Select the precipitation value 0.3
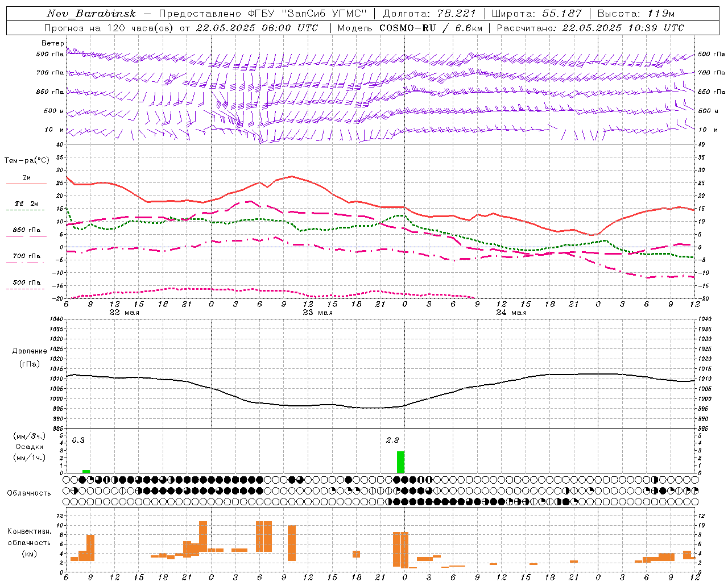The image size is (728, 582). 78,440
